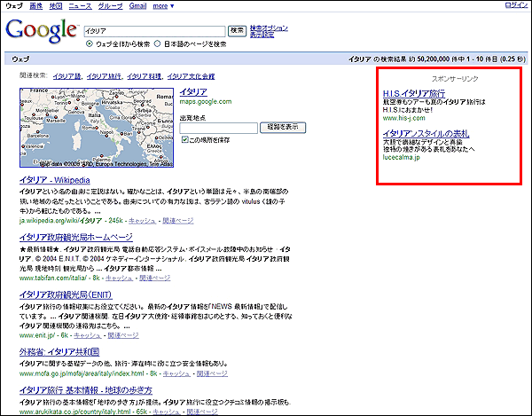This screenshot has height=416, width=532.
Task: Go to the ニュース (News) tab
Action: (80, 5)
